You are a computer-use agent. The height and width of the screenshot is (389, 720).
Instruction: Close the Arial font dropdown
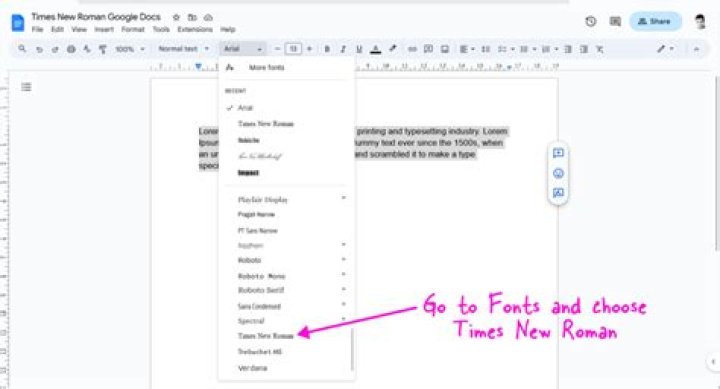coord(242,49)
